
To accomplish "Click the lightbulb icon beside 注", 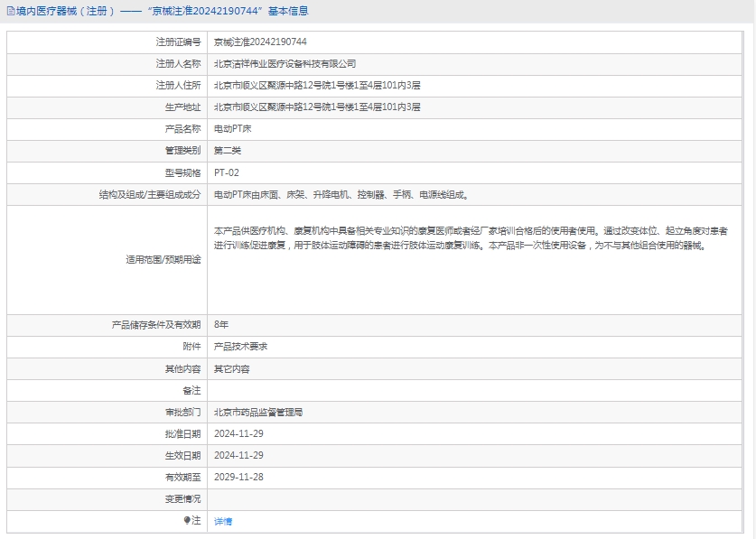I will (188, 521).
